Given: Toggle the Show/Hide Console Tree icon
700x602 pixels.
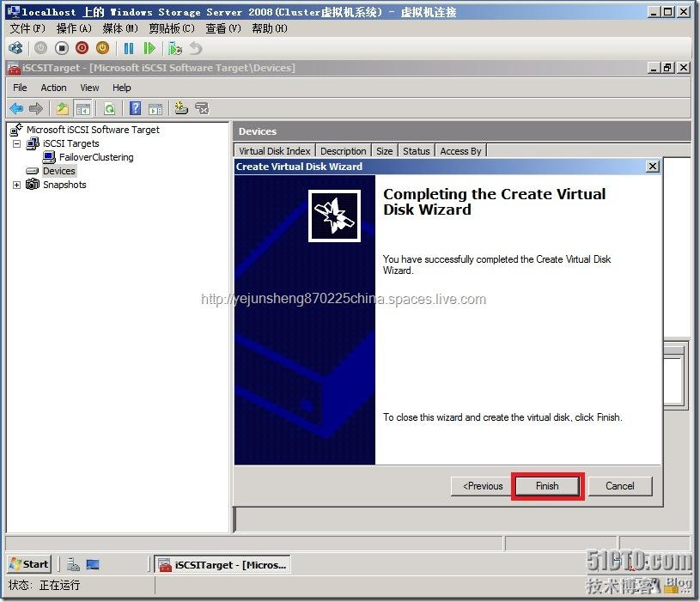Looking at the screenshot, I should click(83, 108).
